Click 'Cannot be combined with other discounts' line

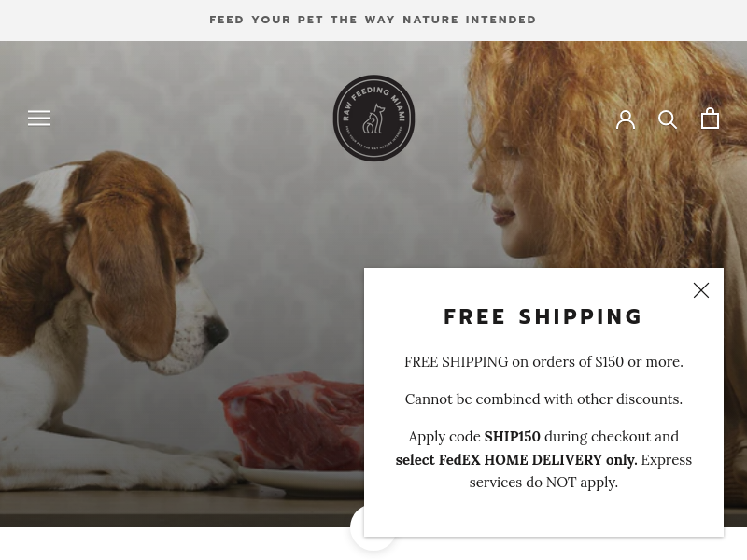pyautogui.click(x=543, y=399)
